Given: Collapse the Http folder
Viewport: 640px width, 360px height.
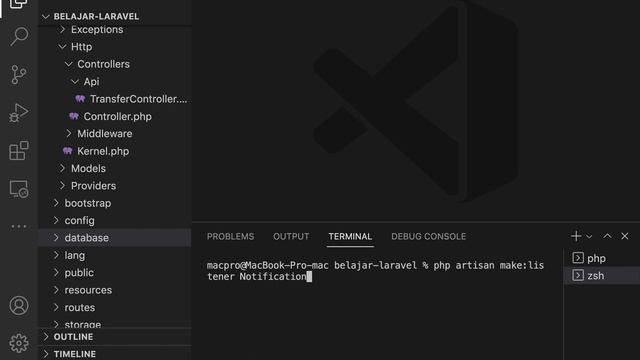Looking at the screenshot, I should pyautogui.click(x=62, y=47).
